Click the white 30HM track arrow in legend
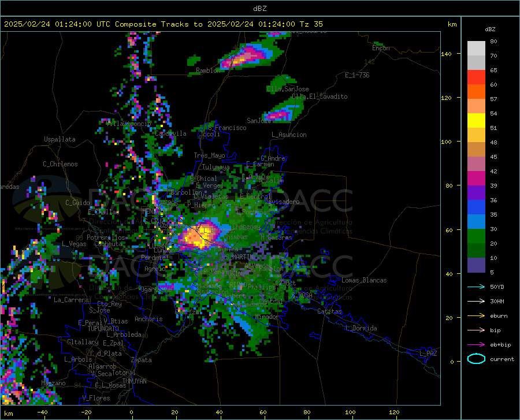520x420 pixels. tap(476, 302)
